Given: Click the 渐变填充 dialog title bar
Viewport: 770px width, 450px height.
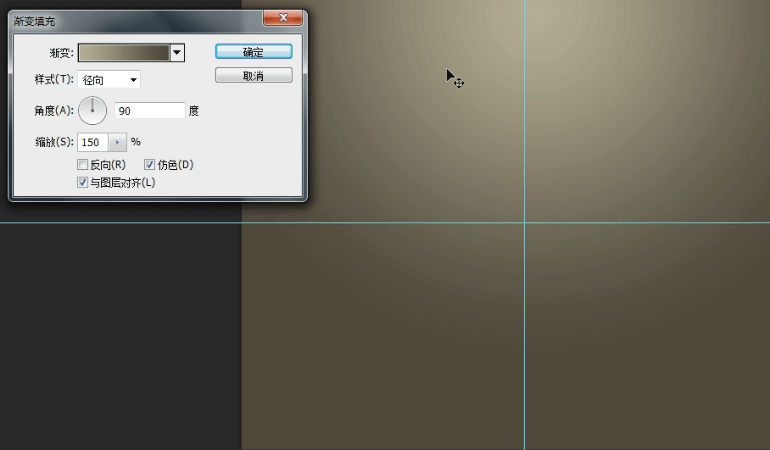Looking at the screenshot, I should [x=130, y=20].
